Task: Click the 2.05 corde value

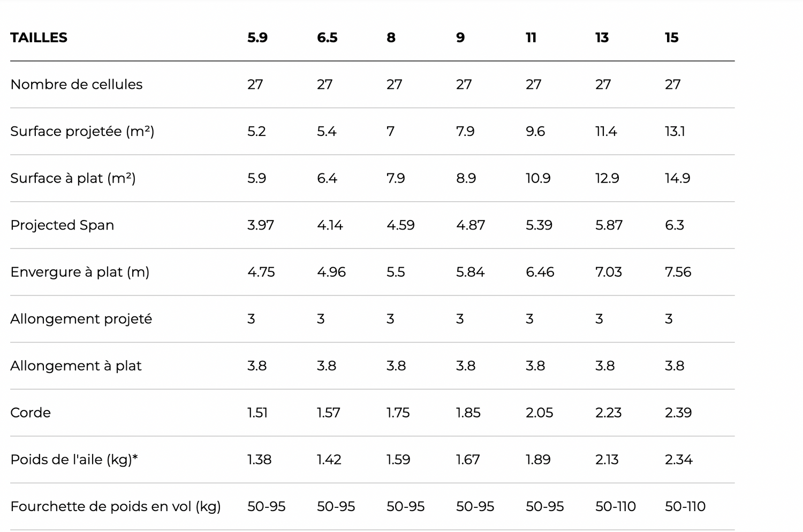Action: (539, 413)
